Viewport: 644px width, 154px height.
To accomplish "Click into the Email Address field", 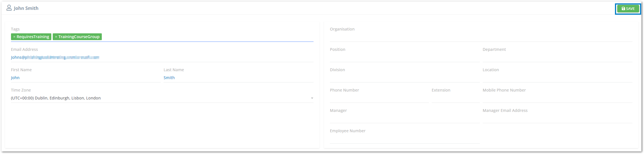I will tap(162, 57).
